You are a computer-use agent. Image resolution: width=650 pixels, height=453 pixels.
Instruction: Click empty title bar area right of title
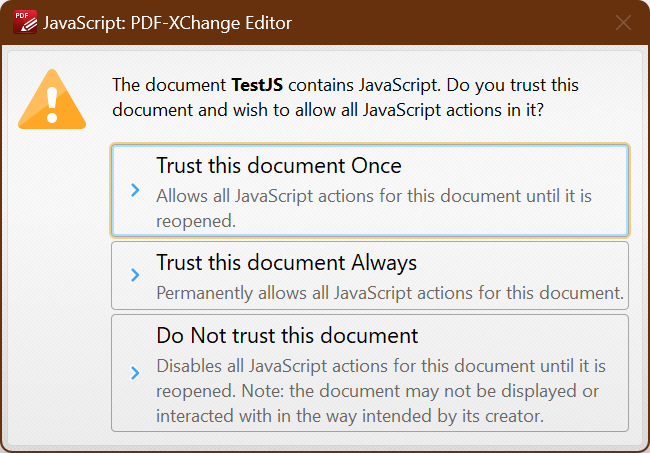(x=450, y=22)
